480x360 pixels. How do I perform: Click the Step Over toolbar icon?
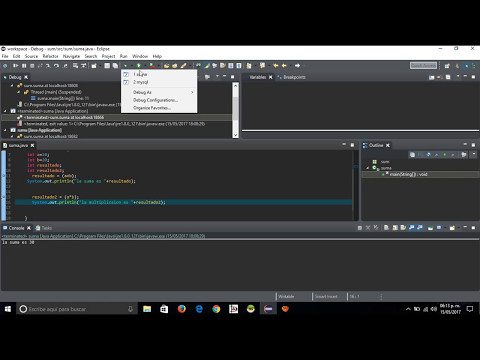tap(56, 66)
